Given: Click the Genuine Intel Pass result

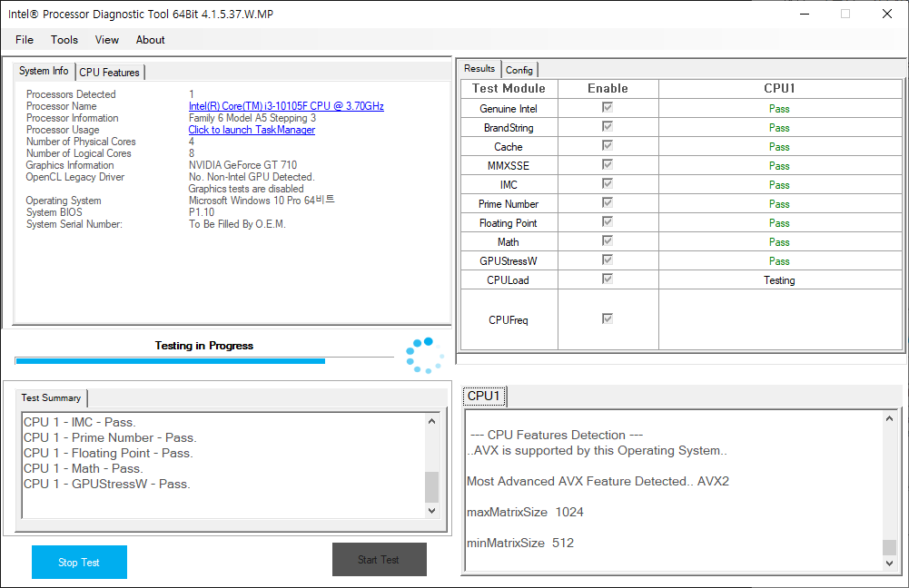Looking at the screenshot, I should coord(779,109).
